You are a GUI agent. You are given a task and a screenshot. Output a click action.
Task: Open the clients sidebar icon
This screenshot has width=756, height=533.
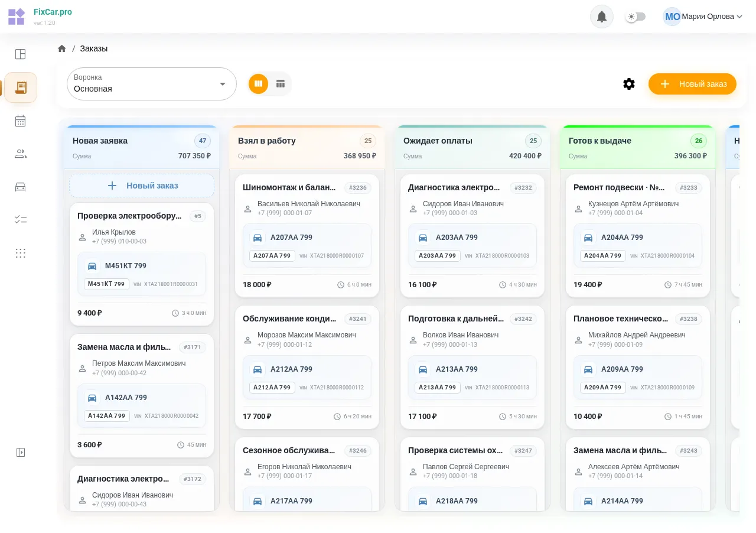tap(21, 154)
